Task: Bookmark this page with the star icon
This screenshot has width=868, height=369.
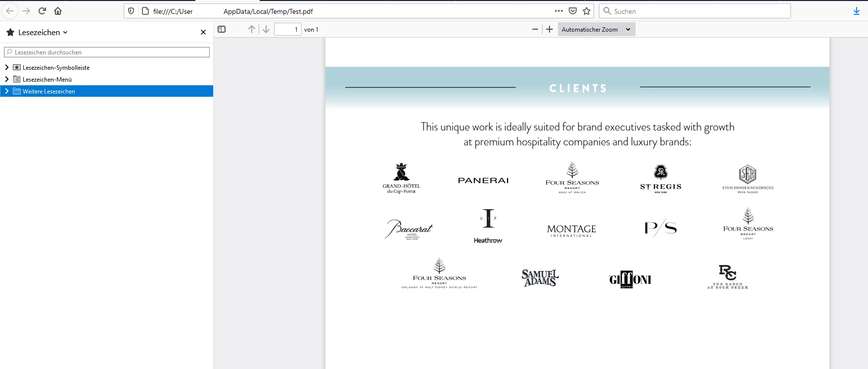Action: coord(587,11)
